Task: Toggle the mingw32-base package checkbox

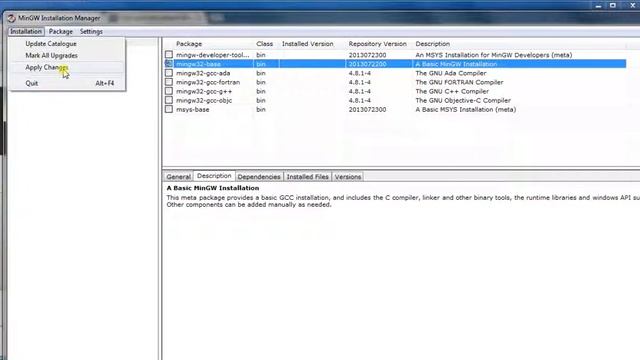Action: (169, 64)
